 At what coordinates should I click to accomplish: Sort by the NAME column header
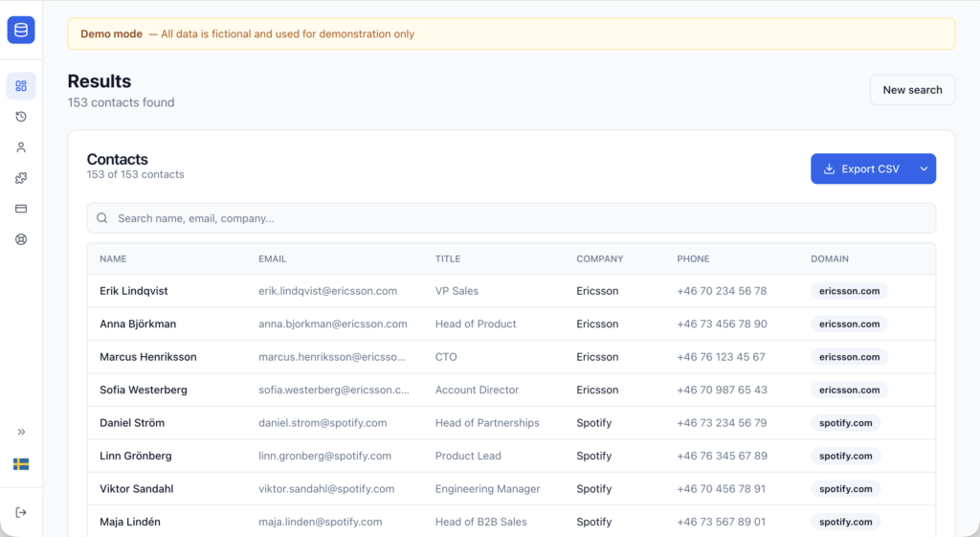[113, 259]
